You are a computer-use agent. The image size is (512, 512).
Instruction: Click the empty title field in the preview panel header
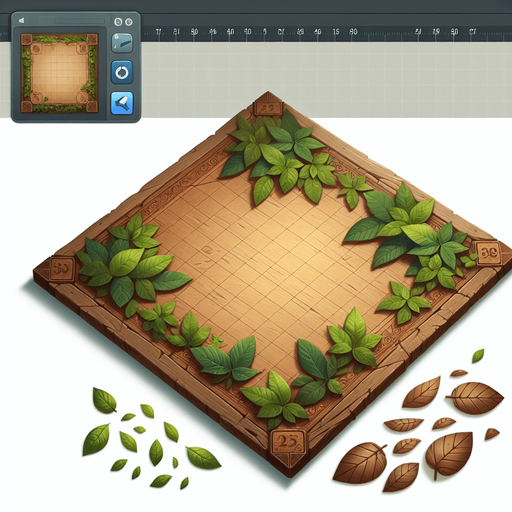[79, 21]
